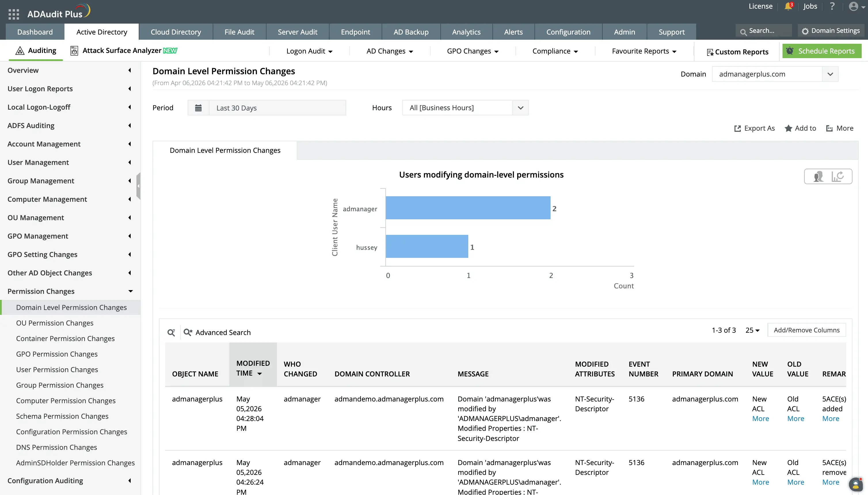Open the notifications bell icon

[x=788, y=6]
